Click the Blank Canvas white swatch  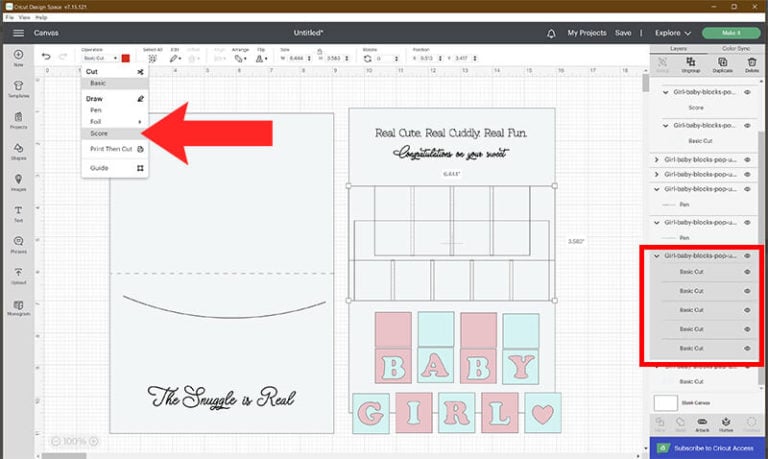[666, 403]
